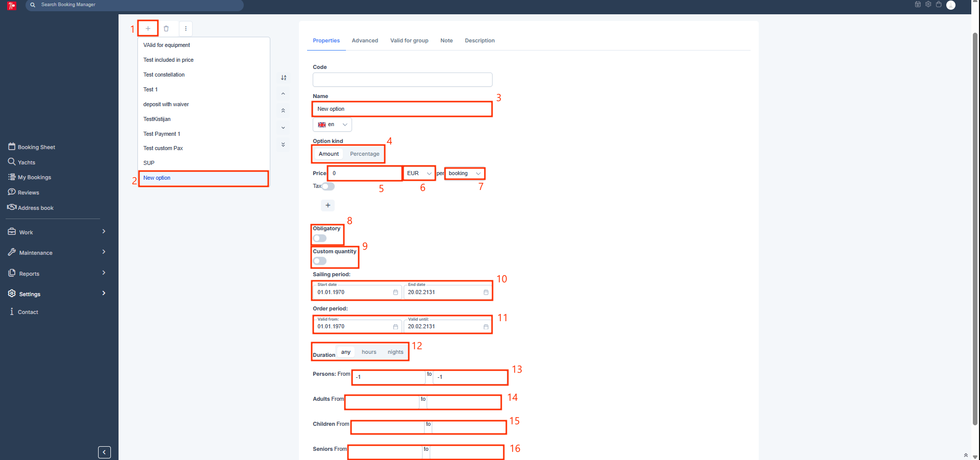This screenshot has height=460, width=980.
Task: Click the sort order icon beside the options list
Action: coord(284,78)
